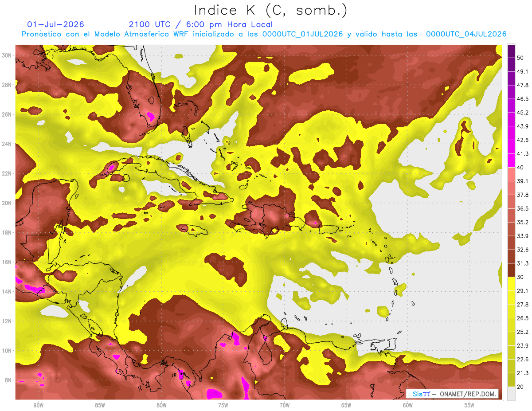This screenshot has height=411, width=532.
Task: Select the dark brown swatch between 30 and 31.3
Action: point(512,270)
